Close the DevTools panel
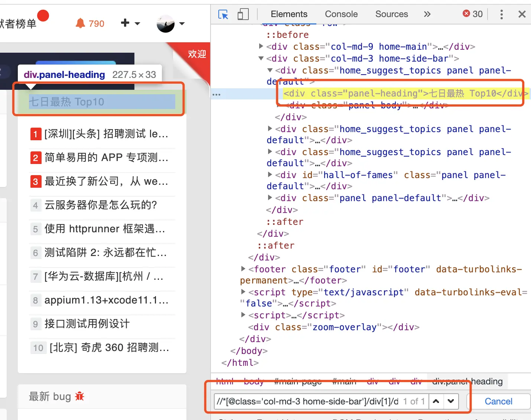The width and height of the screenshot is (531, 420). pyautogui.click(x=522, y=14)
